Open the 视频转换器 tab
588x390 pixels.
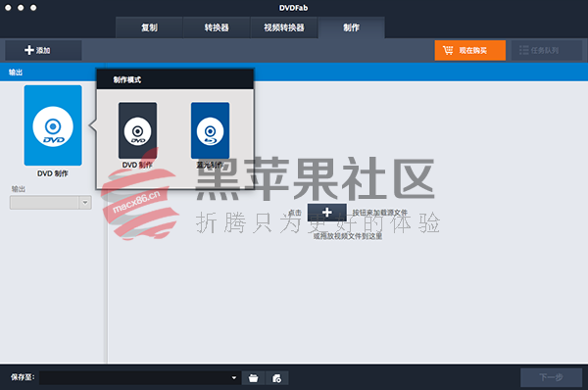[284, 27]
